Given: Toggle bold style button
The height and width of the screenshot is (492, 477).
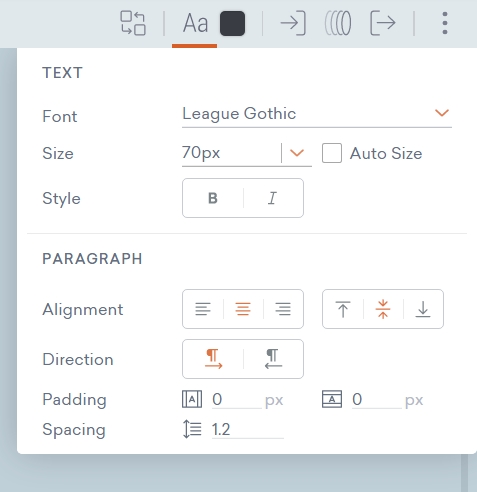Looking at the screenshot, I should [x=213, y=198].
